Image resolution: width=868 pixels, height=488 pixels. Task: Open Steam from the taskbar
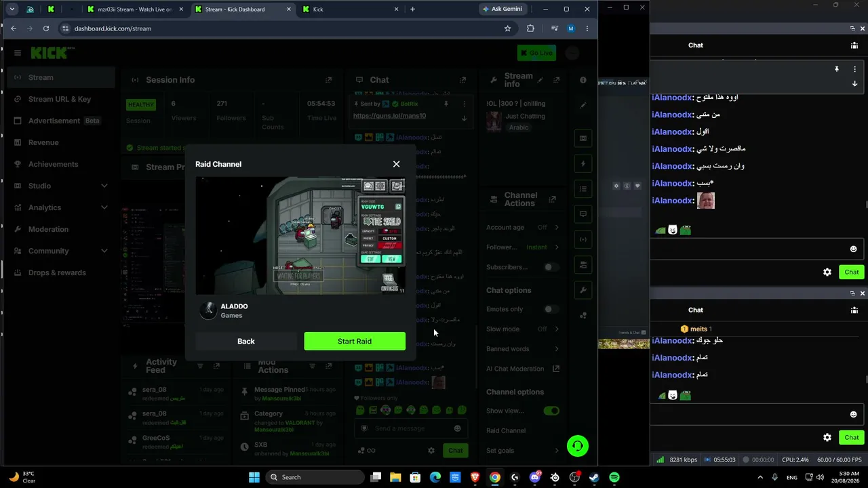(x=595, y=477)
